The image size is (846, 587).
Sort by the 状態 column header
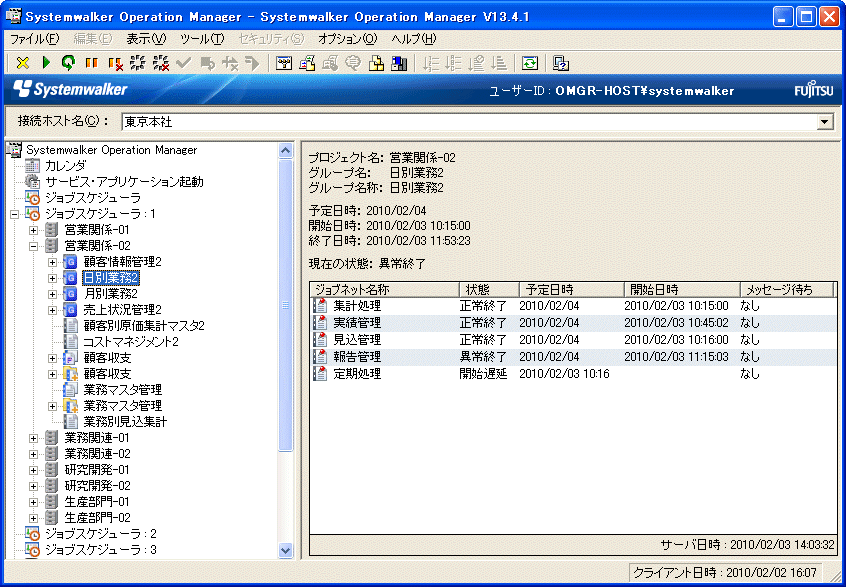[x=489, y=289]
